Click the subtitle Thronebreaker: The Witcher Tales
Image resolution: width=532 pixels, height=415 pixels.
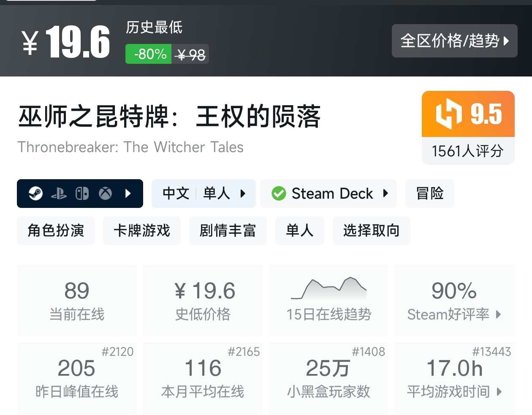point(130,147)
